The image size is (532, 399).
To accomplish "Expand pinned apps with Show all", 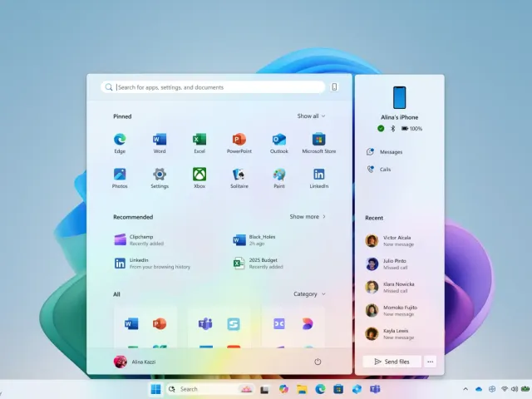I will 311,116.
